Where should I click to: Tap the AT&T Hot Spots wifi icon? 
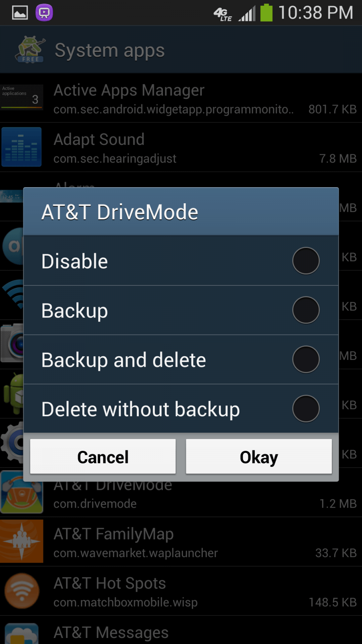tap(22, 591)
